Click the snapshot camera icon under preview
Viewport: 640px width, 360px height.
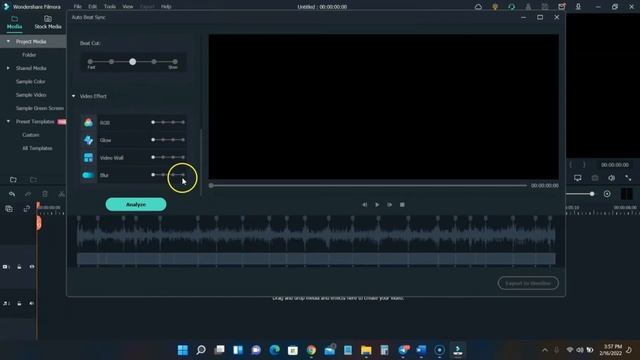coord(595,178)
